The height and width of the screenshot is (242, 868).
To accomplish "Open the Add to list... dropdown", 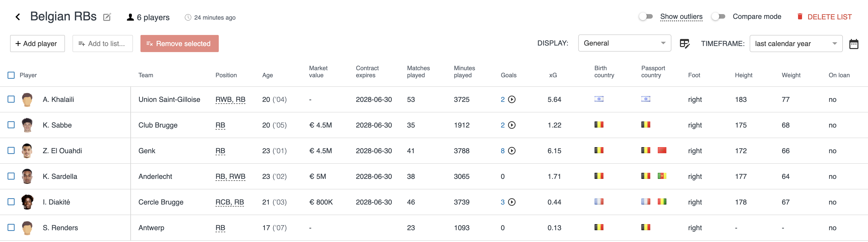I will (102, 44).
